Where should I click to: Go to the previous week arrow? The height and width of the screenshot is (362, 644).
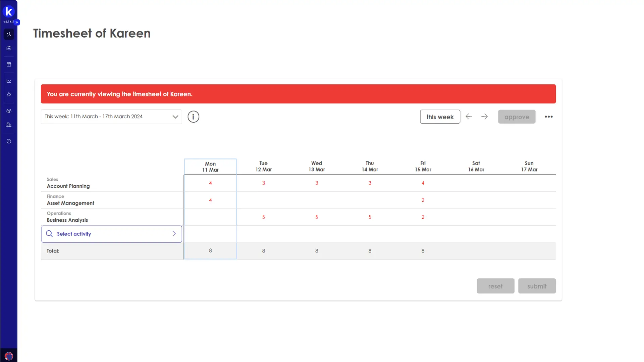[469, 117]
